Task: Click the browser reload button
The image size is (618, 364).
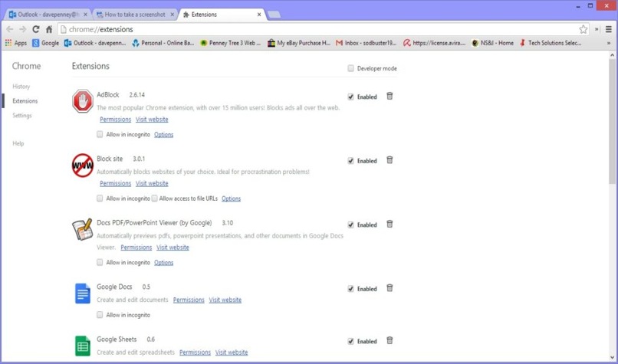Action: [35, 29]
